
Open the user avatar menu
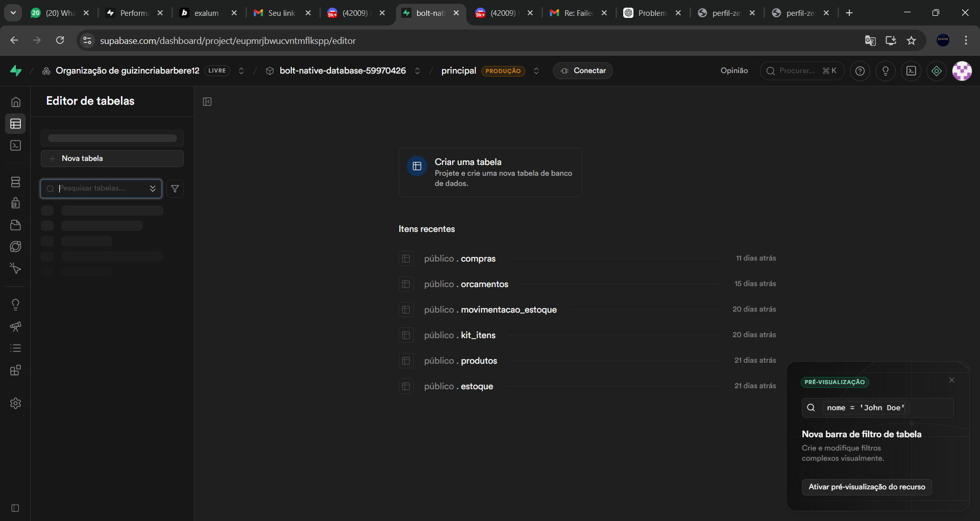pyautogui.click(x=962, y=71)
